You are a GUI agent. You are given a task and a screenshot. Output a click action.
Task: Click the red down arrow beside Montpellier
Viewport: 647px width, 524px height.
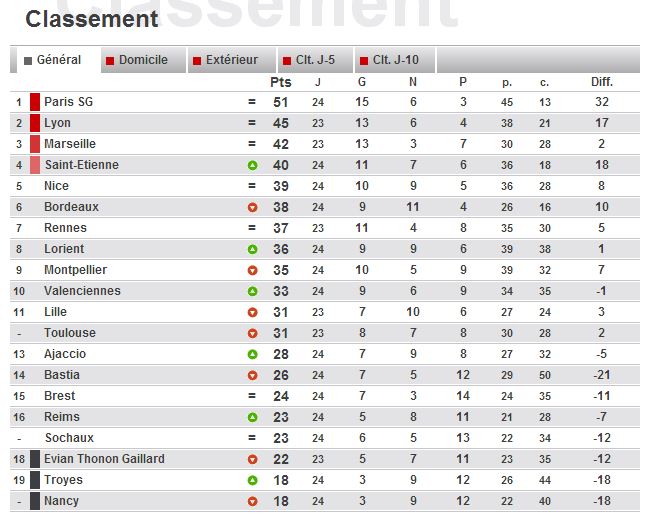pyautogui.click(x=253, y=270)
